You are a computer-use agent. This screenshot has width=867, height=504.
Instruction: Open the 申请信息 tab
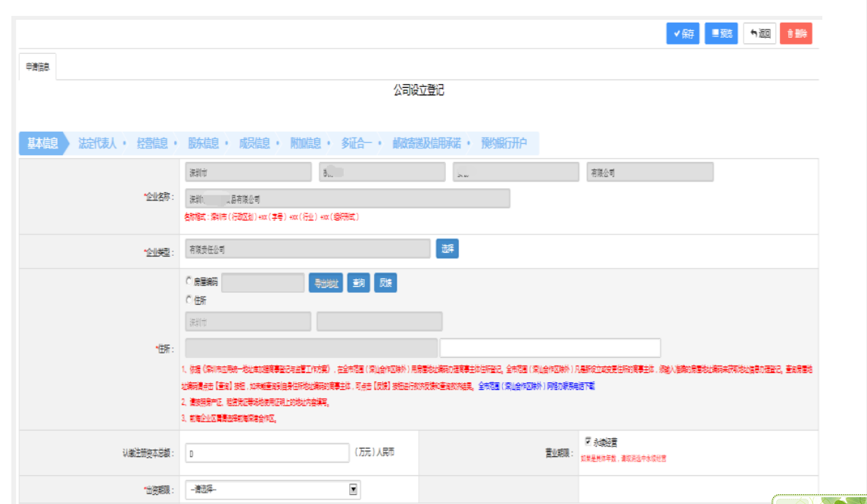click(x=37, y=67)
